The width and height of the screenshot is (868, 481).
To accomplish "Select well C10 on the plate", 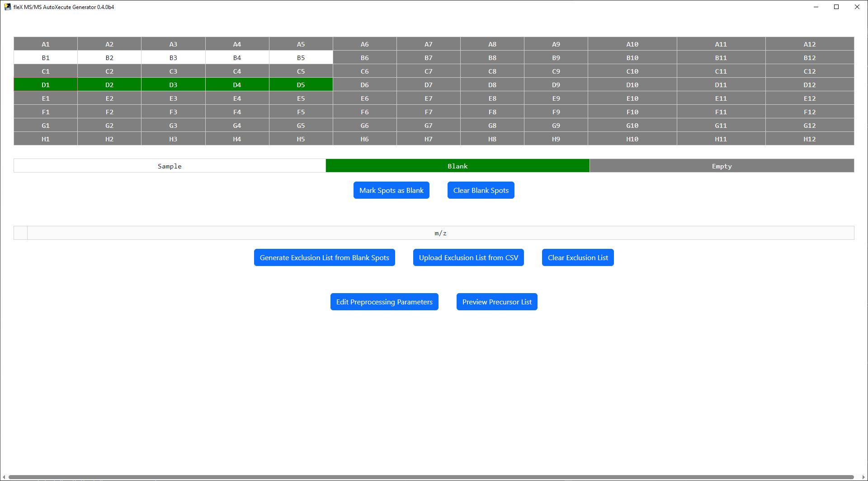I will pyautogui.click(x=632, y=71).
